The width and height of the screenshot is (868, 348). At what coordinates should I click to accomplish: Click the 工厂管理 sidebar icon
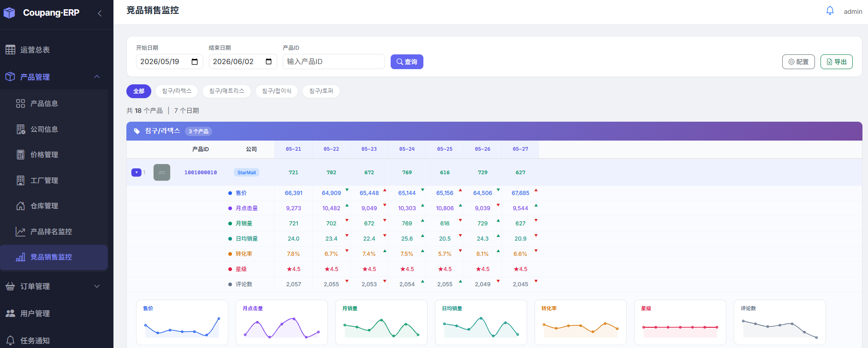(20, 181)
